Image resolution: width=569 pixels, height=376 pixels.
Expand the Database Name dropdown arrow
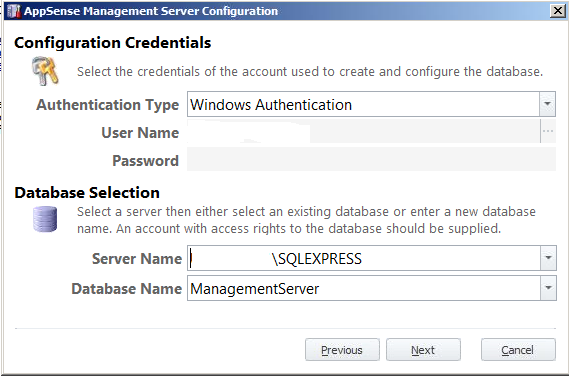(x=548, y=288)
